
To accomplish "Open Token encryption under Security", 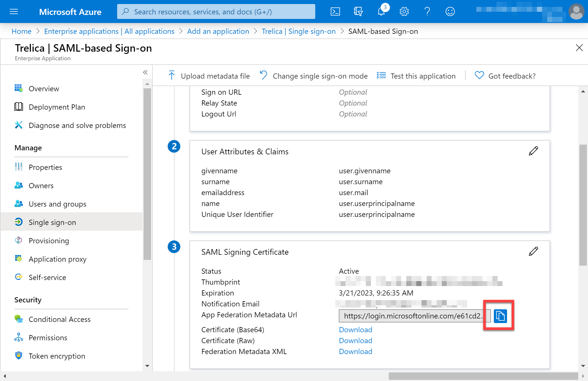I will coord(57,356).
